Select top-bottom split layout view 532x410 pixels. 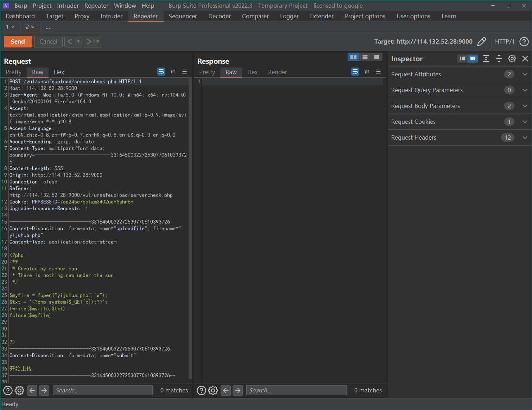click(365, 57)
